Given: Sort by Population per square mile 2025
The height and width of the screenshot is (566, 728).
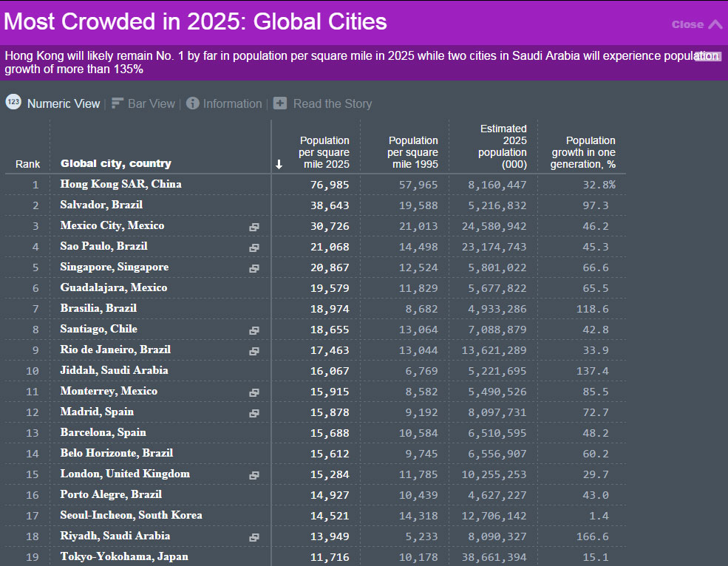Looking at the screenshot, I should [x=324, y=152].
